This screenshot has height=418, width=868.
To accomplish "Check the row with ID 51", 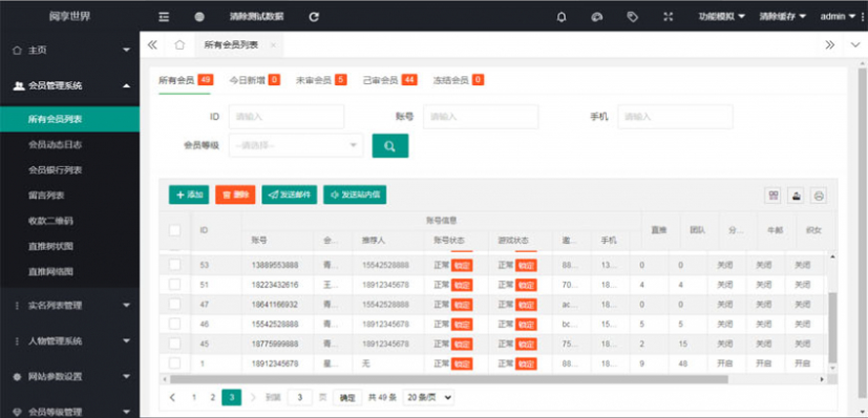I will pyautogui.click(x=174, y=284).
